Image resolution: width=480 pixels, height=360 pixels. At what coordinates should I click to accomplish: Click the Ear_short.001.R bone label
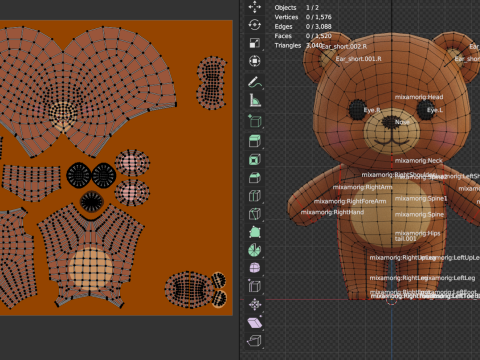tap(359, 59)
